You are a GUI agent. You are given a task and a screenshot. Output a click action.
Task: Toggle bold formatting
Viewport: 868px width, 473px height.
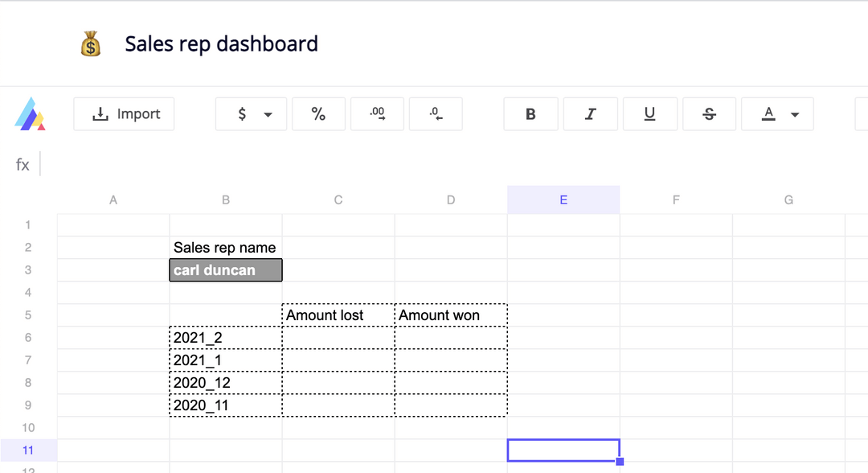pos(530,113)
